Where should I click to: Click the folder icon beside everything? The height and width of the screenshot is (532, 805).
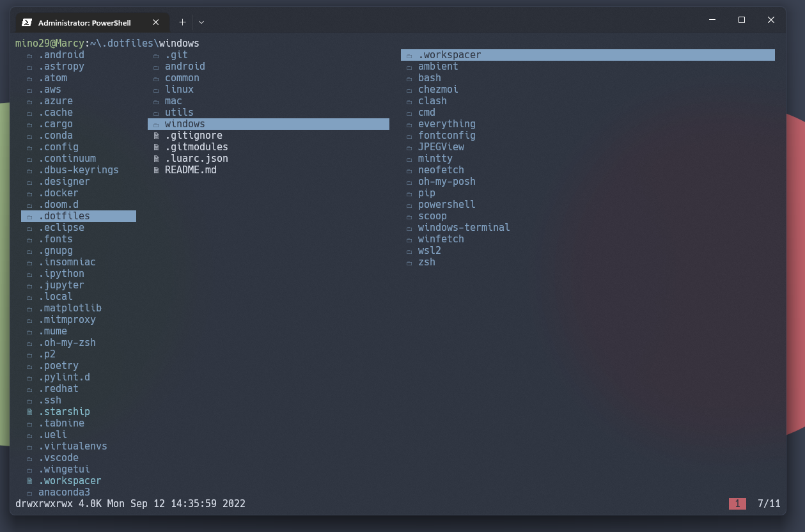409,125
